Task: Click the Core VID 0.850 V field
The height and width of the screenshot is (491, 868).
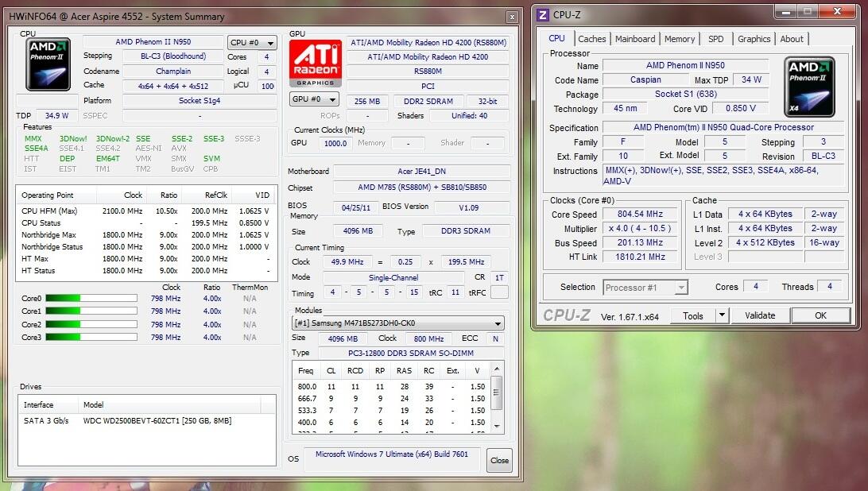Action: point(740,109)
